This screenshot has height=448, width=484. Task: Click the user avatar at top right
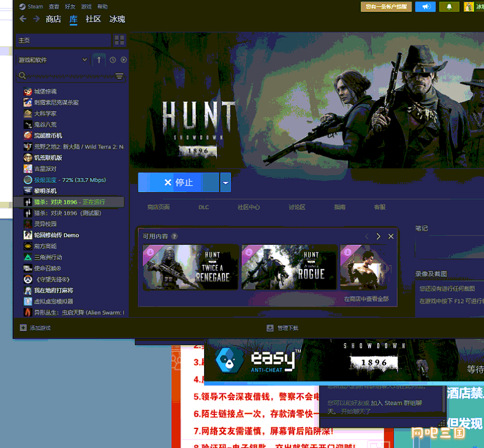pos(469,7)
